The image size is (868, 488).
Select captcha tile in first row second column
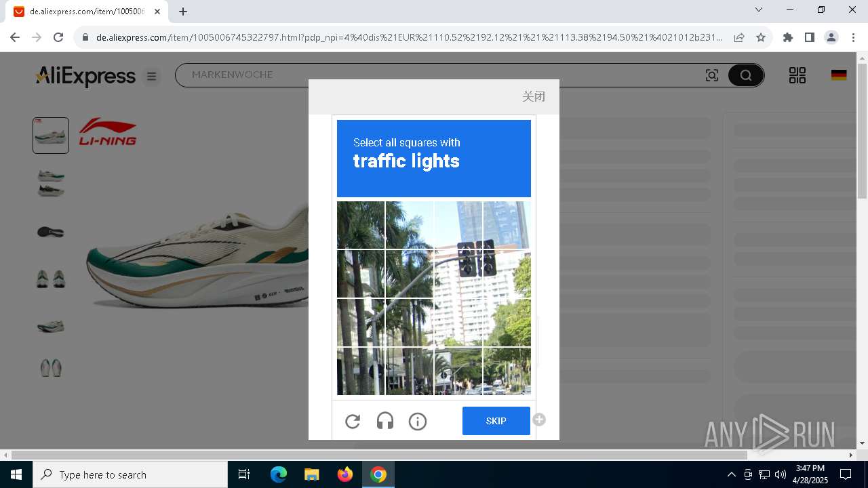pos(410,225)
